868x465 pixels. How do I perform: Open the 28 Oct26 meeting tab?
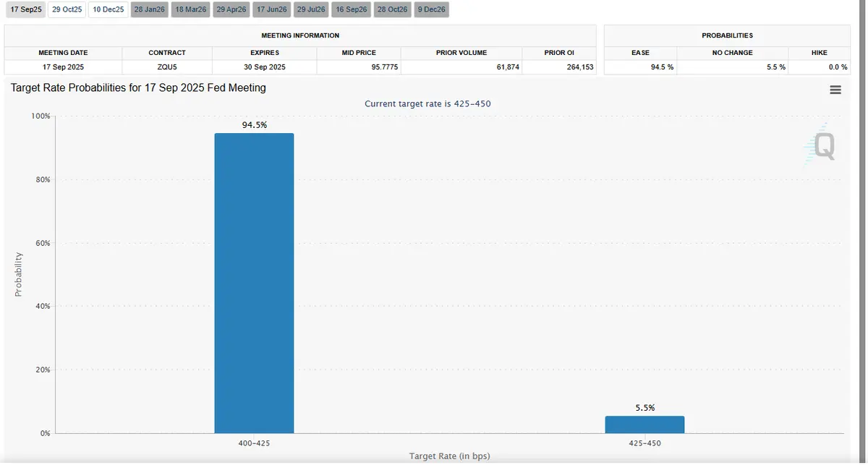(393, 9)
